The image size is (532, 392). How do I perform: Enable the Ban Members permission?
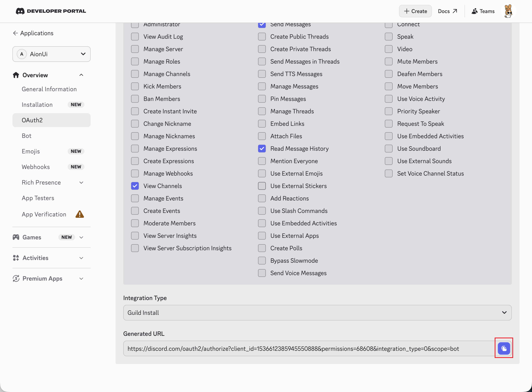click(135, 99)
